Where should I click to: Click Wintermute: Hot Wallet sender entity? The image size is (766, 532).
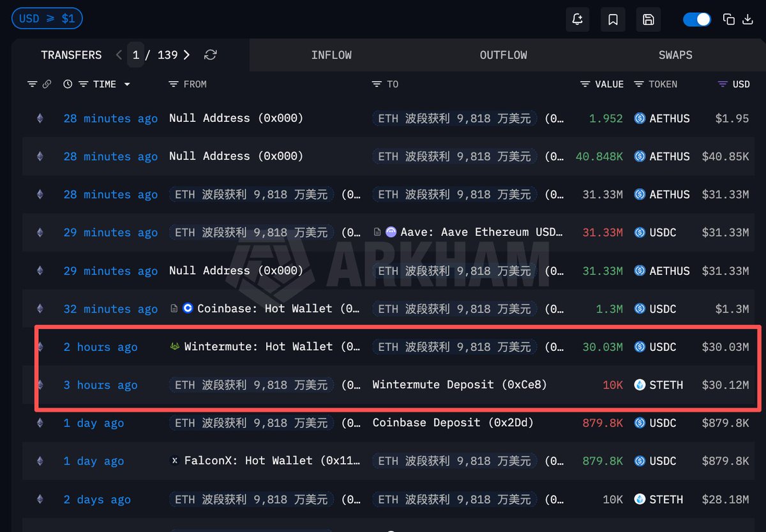pyautogui.click(x=272, y=347)
